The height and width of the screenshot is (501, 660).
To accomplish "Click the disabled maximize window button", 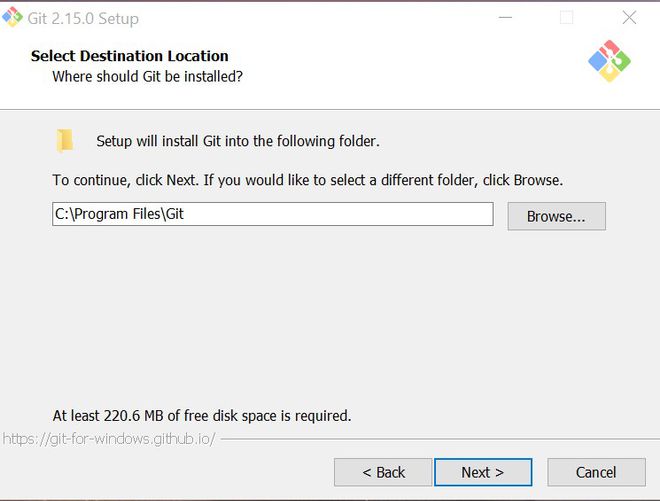I will (566, 18).
